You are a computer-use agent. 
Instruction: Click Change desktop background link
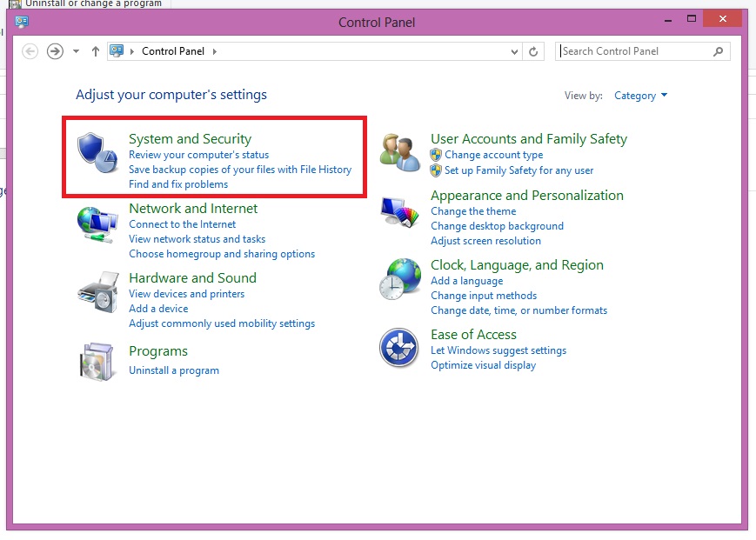(x=497, y=226)
